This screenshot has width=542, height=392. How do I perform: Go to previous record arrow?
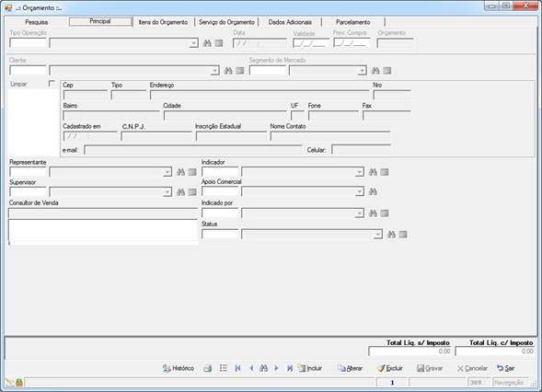click(x=251, y=368)
